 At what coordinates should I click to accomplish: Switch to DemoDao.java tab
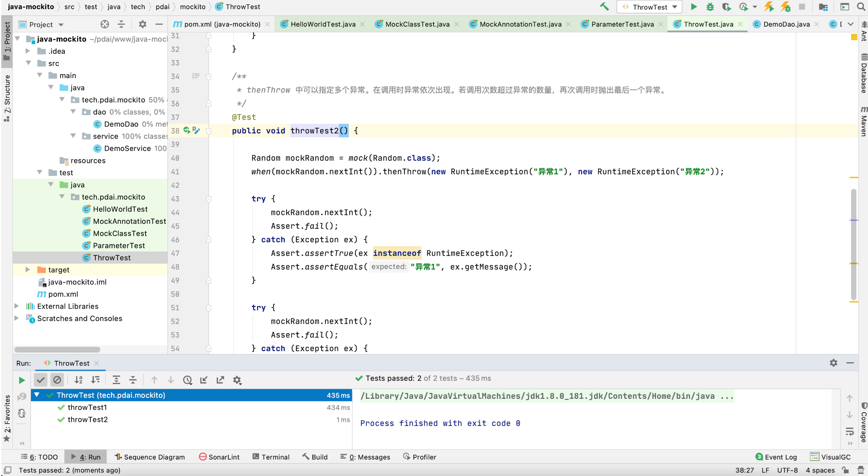click(x=786, y=24)
